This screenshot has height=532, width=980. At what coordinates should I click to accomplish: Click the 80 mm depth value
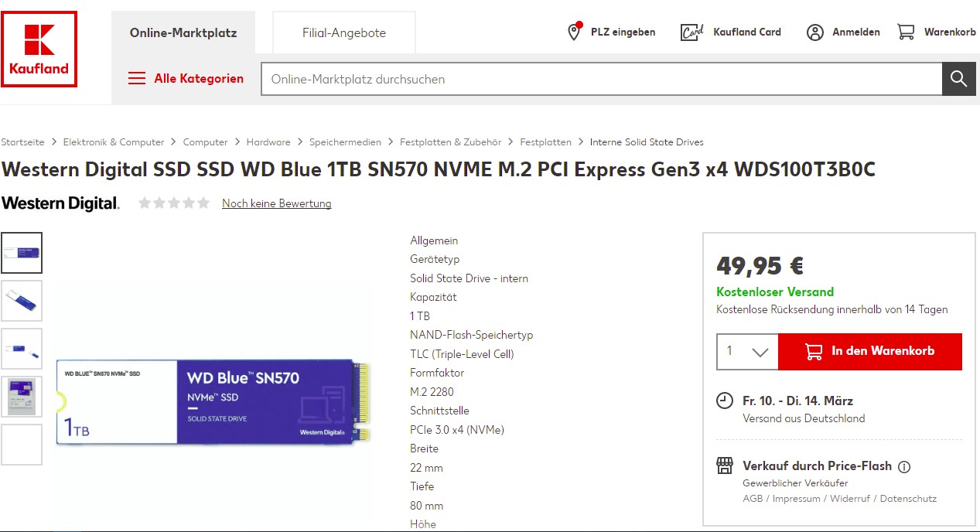pos(426,506)
